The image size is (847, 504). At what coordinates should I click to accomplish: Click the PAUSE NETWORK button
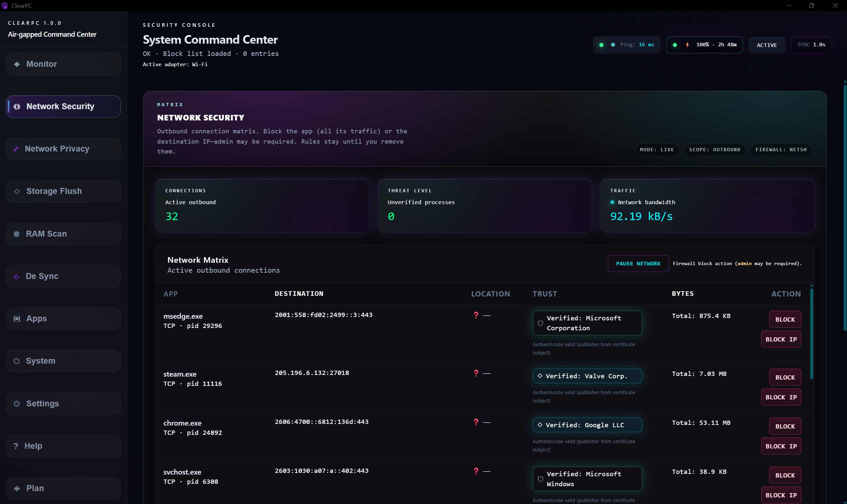tap(638, 263)
